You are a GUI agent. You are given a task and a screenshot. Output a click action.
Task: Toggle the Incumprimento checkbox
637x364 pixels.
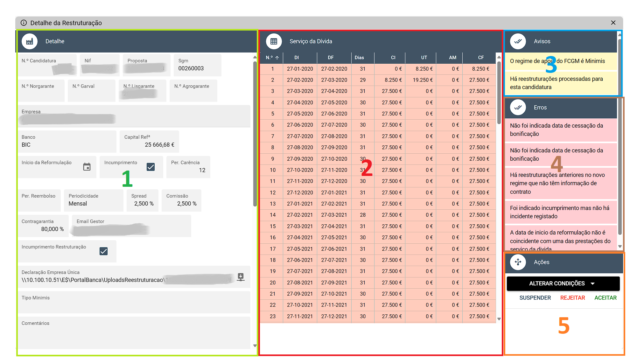click(x=150, y=167)
